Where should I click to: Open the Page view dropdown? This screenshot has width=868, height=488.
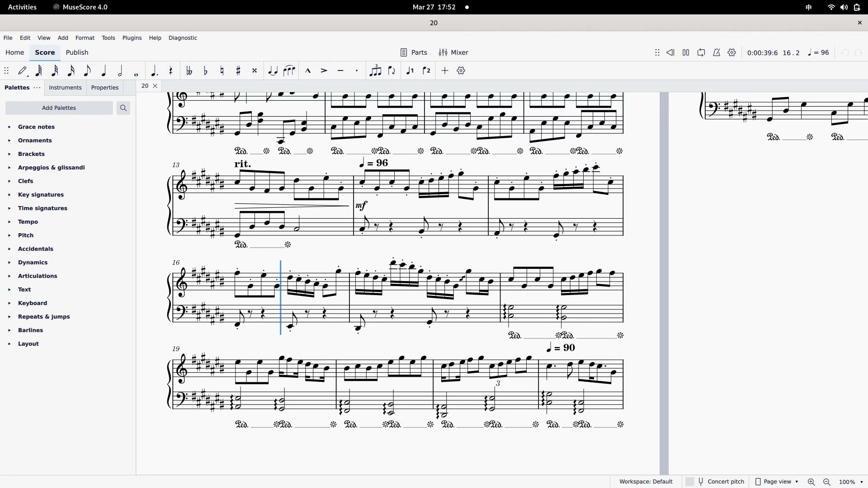(x=777, y=482)
